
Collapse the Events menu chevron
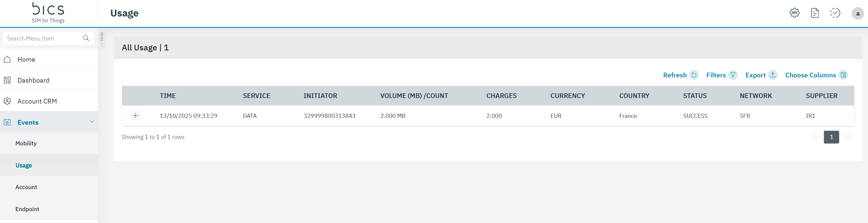click(92, 121)
